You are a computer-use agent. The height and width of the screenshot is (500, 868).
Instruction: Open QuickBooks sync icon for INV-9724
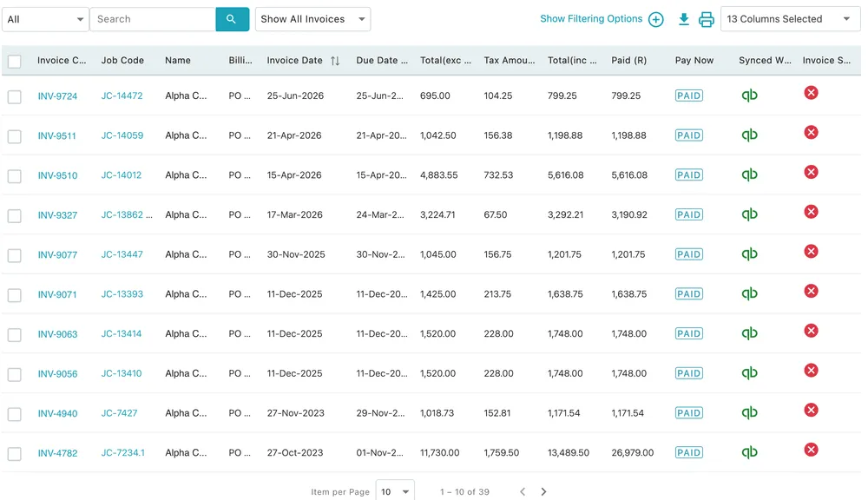click(x=750, y=95)
